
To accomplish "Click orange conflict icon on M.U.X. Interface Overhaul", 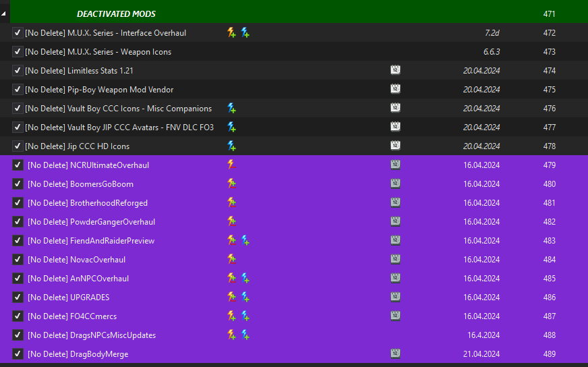I will tap(232, 32).
